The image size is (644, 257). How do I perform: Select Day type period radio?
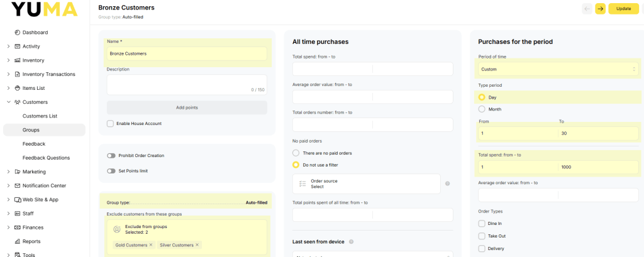tap(482, 97)
